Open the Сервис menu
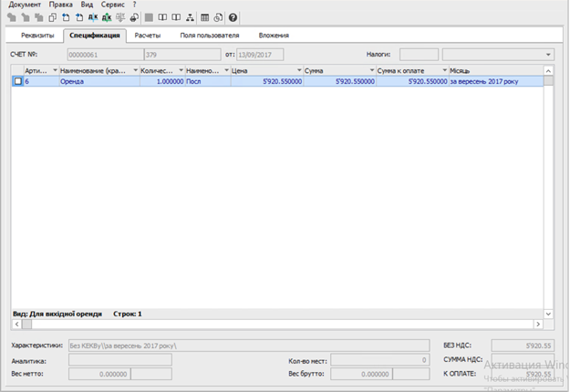 click(114, 5)
